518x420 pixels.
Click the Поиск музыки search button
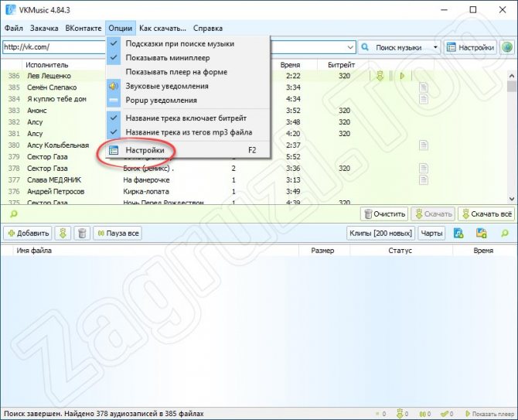click(x=394, y=48)
